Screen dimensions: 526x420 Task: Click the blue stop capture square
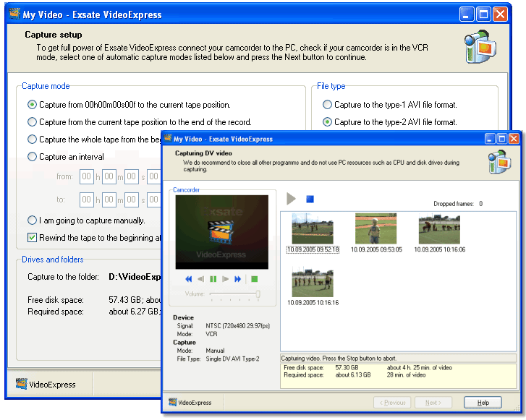310,199
